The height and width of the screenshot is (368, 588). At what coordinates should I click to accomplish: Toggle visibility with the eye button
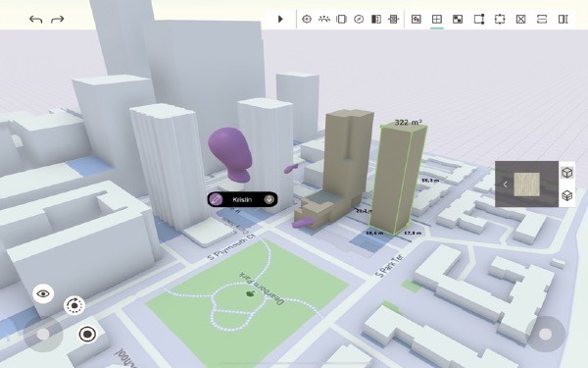[43, 293]
